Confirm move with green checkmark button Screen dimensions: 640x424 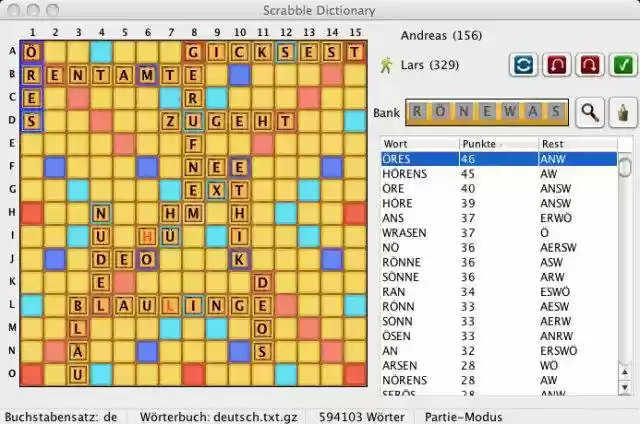(x=623, y=64)
